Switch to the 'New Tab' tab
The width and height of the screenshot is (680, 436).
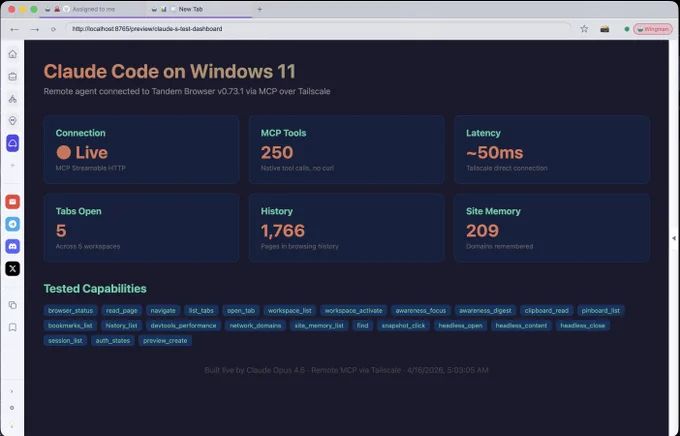pyautogui.click(x=199, y=9)
